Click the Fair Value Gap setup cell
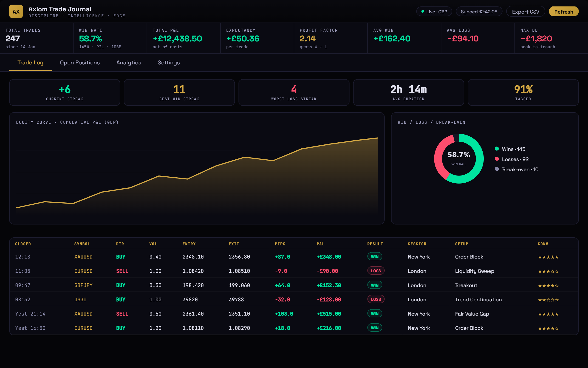588x368 pixels. tap(472, 314)
